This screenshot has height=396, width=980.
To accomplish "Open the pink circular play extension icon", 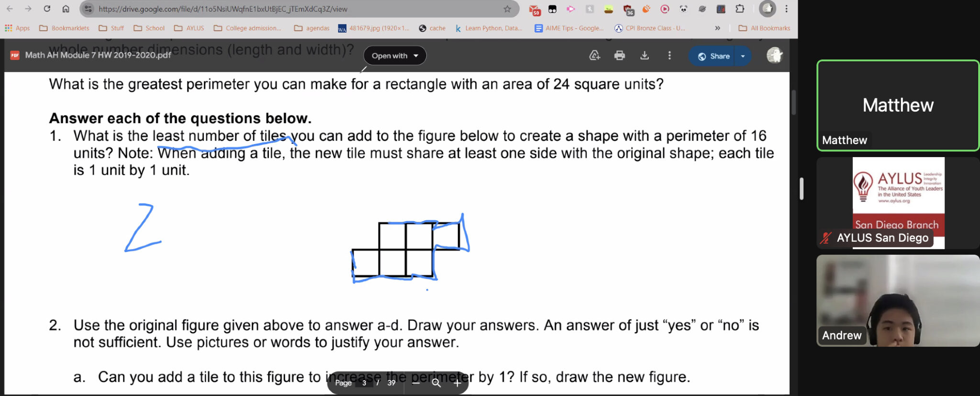I will [665, 9].
